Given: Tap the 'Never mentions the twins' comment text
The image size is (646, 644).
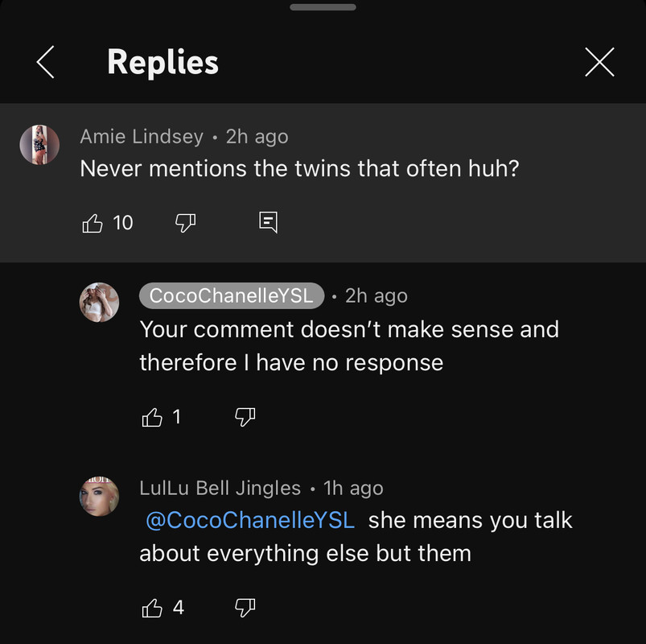Looking at the screenshot, I should [x=299, y=169].
